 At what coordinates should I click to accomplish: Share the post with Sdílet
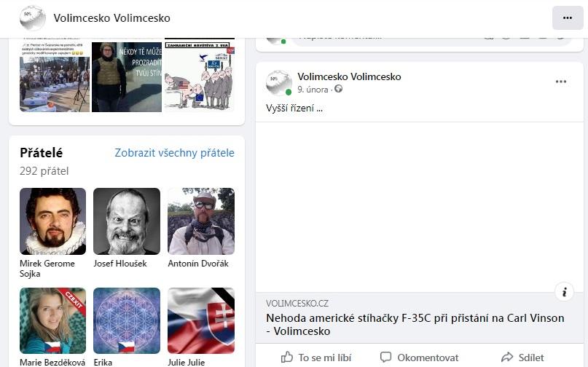(522, 358)
